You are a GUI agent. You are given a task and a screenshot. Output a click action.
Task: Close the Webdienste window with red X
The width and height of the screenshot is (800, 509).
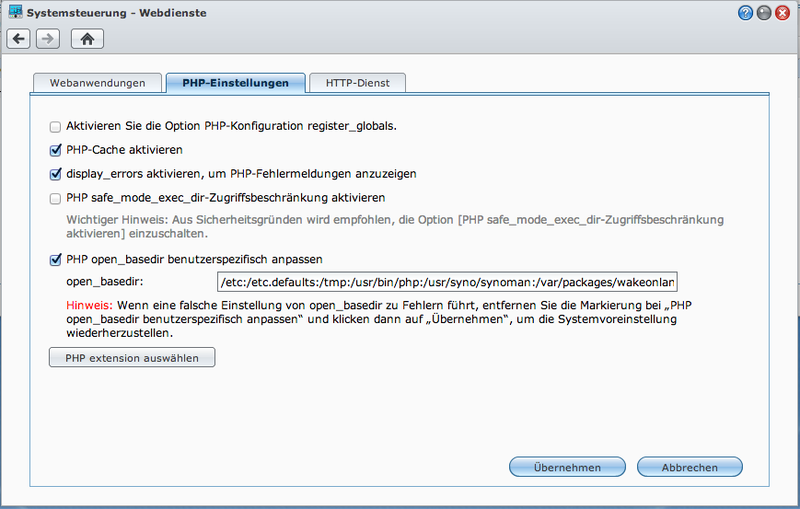coord(782,13)
